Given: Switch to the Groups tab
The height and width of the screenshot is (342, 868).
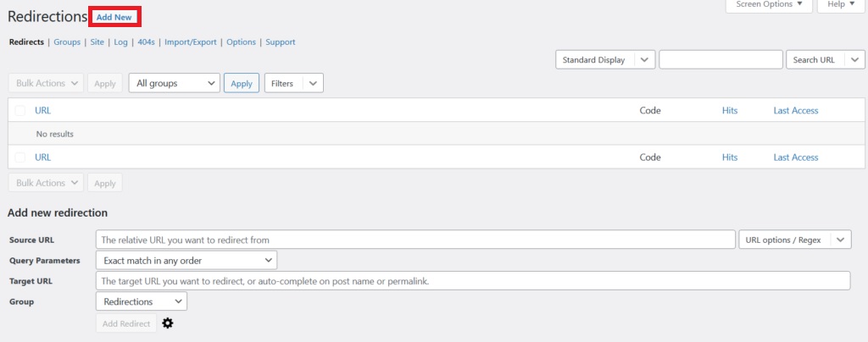Looking at the screenshot, I should pyautogui.click(x=67, y=42).
